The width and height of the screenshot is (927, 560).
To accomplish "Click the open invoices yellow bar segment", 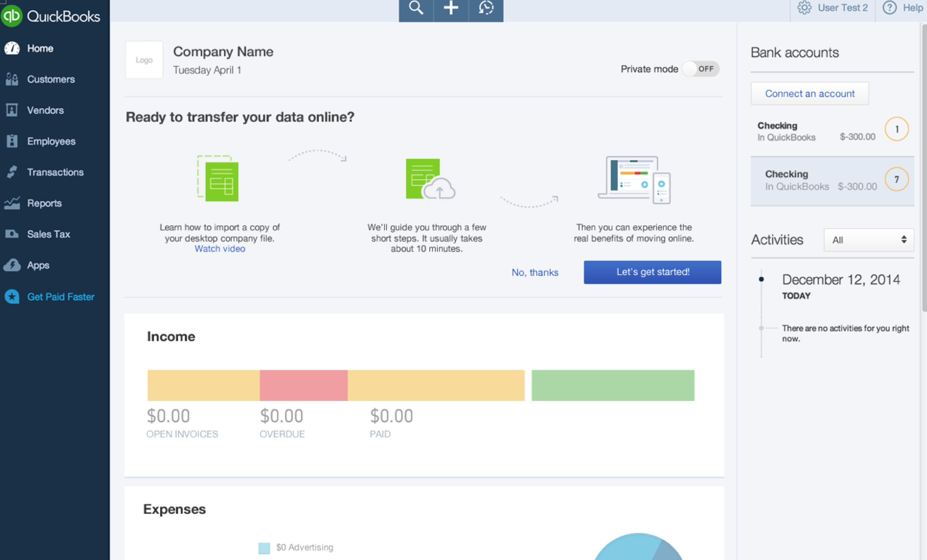I will [x=203, y=385].
